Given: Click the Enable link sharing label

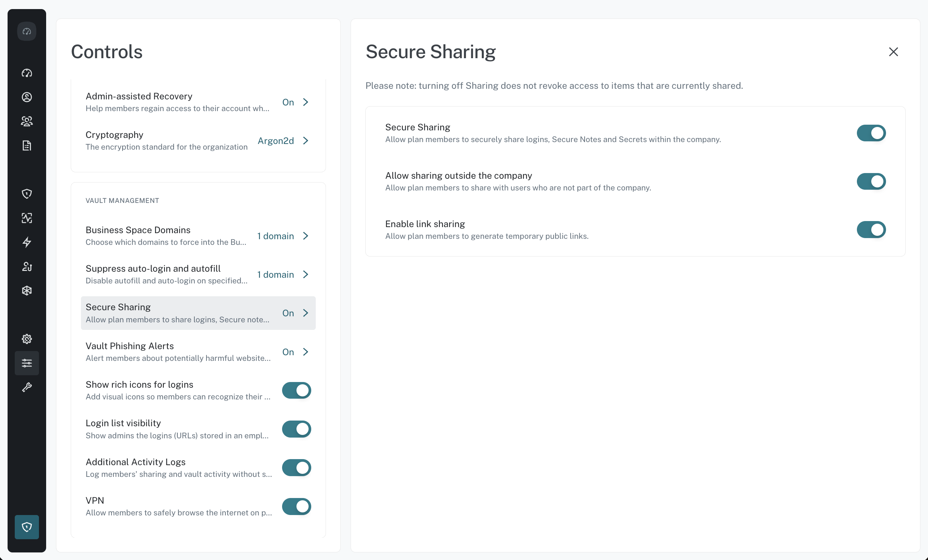Looking at the screenshot, I should tap(425, 224).
